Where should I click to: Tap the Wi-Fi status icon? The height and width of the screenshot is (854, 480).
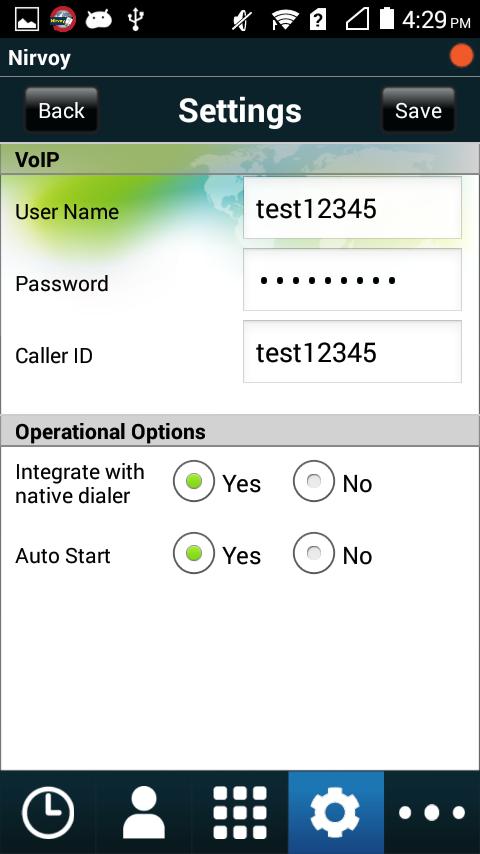(285, 20)
